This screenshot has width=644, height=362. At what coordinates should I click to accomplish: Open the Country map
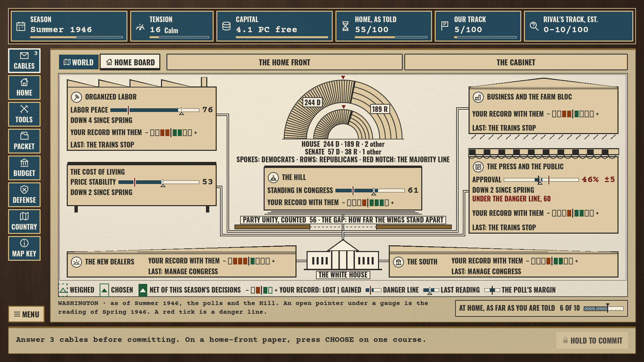(24, 222)
